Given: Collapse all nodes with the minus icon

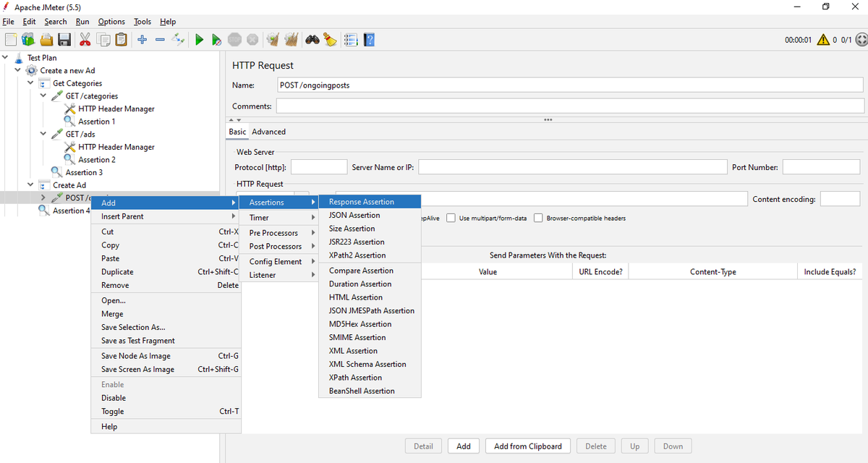Looking at the screenshot, I should pyautogui.click(x=161, y=40).
